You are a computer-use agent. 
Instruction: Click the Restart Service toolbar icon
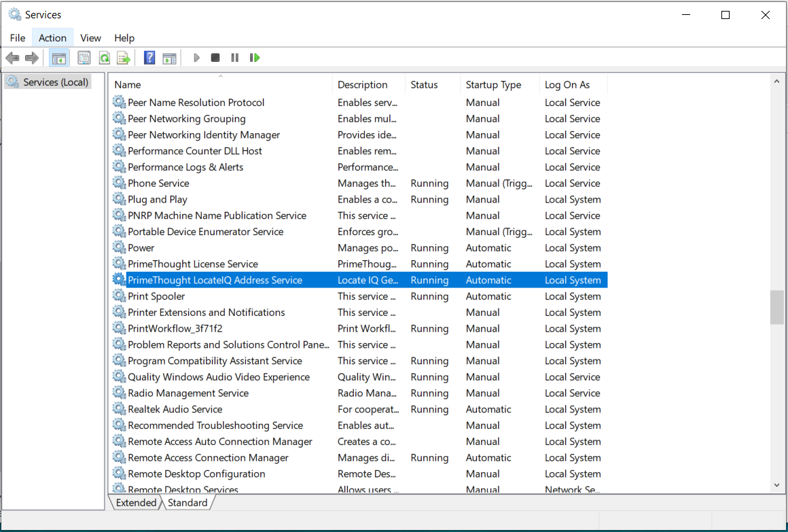[x=255, y=58]
